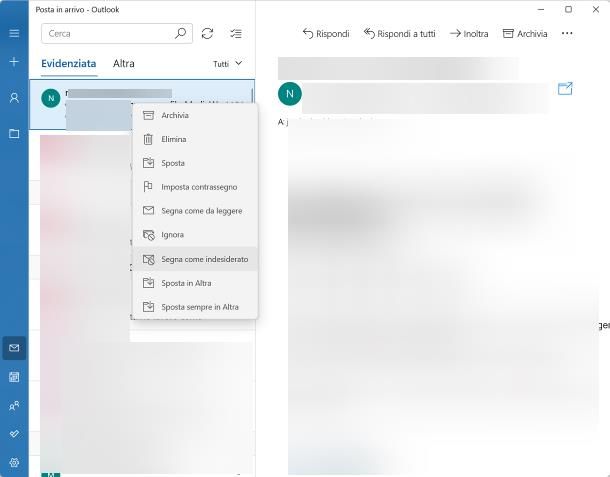The height and width of the screenshot is (477, 610).
Task: Open the more actions ellipsis
Action: pyautogui.click(x=567, y=33)
